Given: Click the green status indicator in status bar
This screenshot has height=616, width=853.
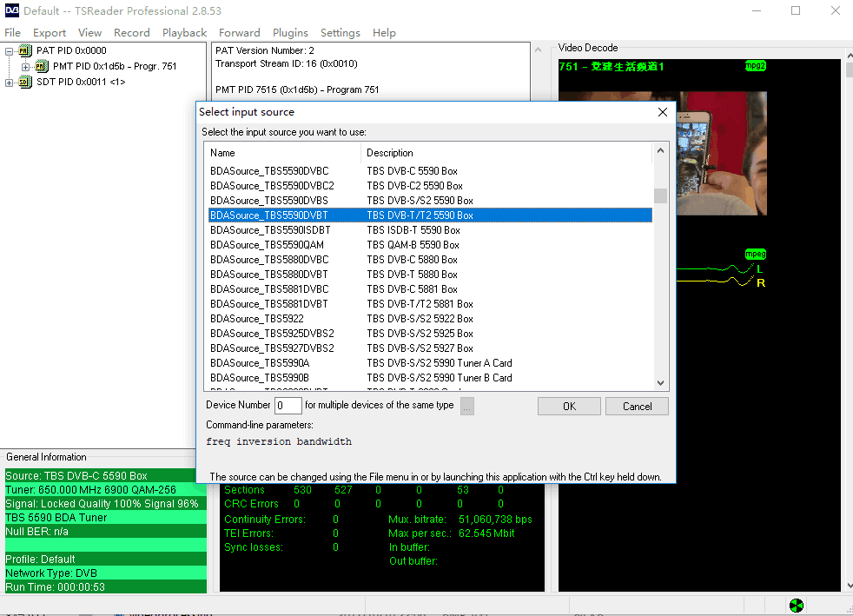Looking at the screenshot, I should point(797,606).
